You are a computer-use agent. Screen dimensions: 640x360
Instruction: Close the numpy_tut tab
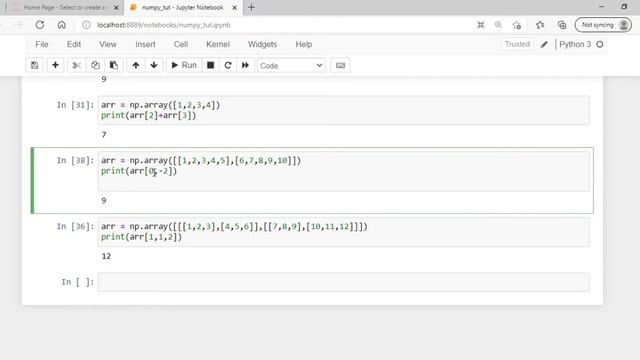pos(235,8)
